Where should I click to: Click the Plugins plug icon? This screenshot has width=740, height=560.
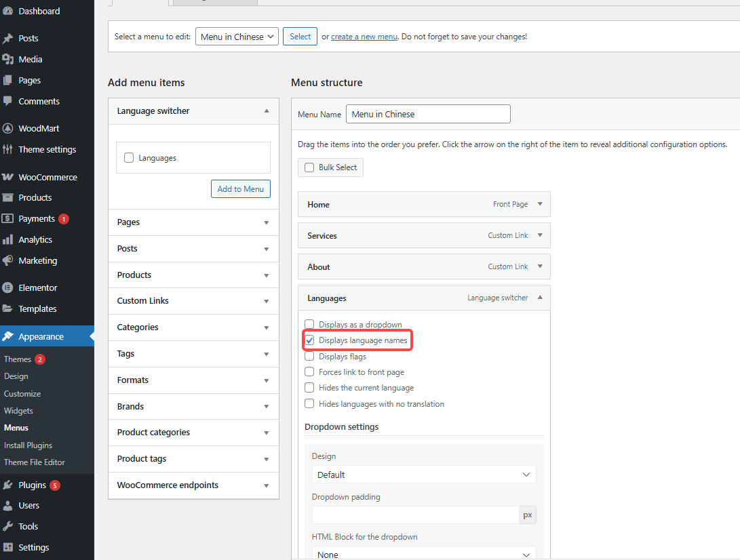pyautogui.click(x=7, y=485)
